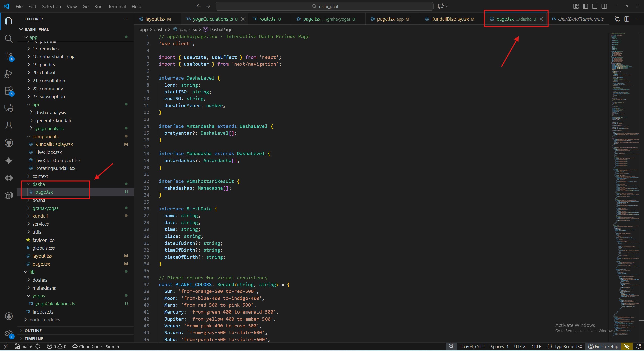Toggle the Primary Side Bar visibility
644x351 pixels.
(x=585, y=6)
